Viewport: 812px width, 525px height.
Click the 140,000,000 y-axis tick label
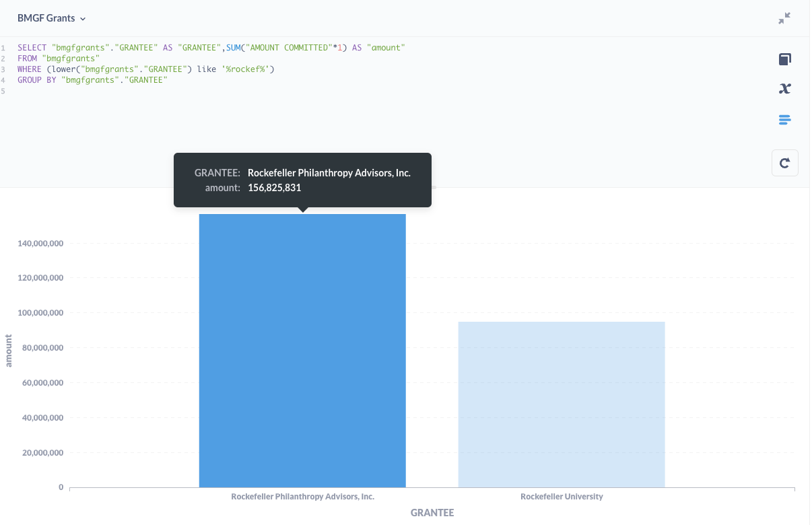pos(40,244)
